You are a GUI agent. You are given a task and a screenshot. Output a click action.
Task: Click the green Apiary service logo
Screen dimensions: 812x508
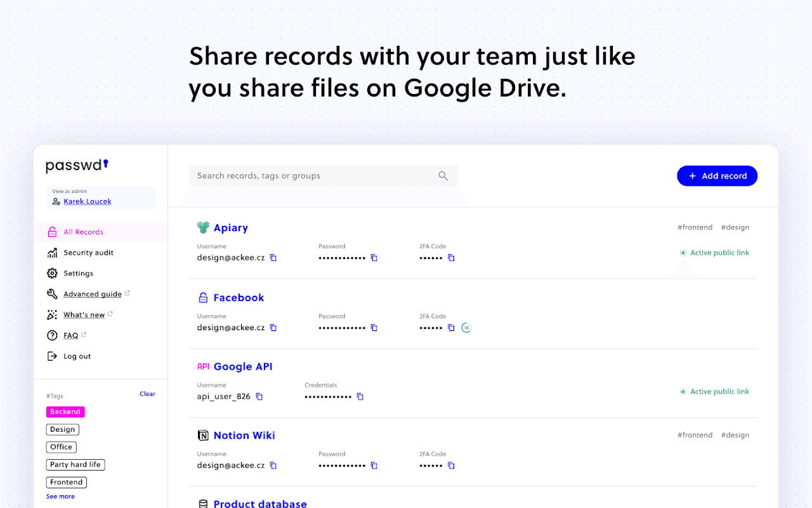coord(202,227)
